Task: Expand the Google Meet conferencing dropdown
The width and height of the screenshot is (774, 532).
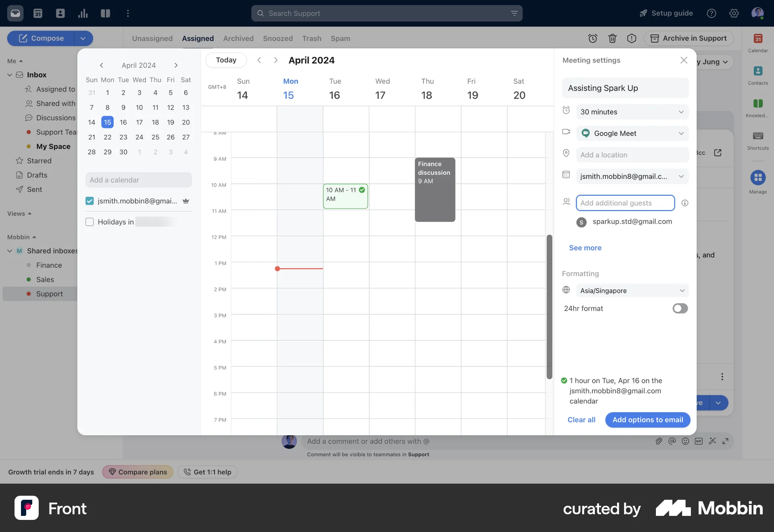Action: 632,133
